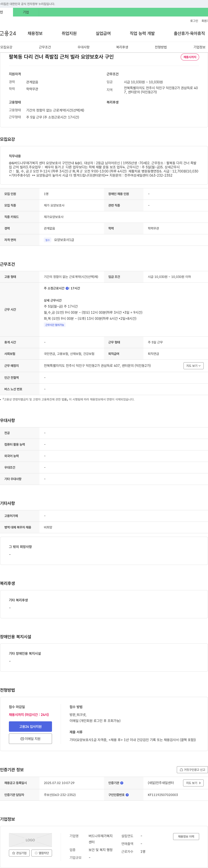
Task: Jump to 우대사항 section tab
Action: (x=83, y=47)
